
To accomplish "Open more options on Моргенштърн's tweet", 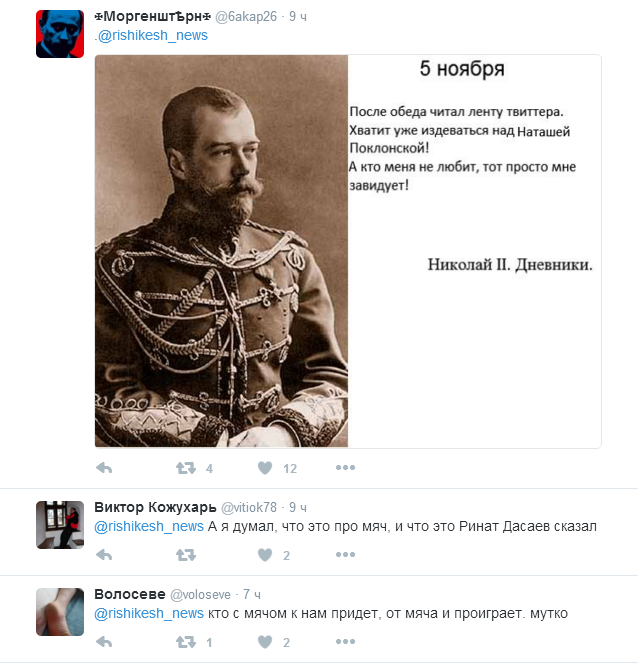I will coord(345,468).
